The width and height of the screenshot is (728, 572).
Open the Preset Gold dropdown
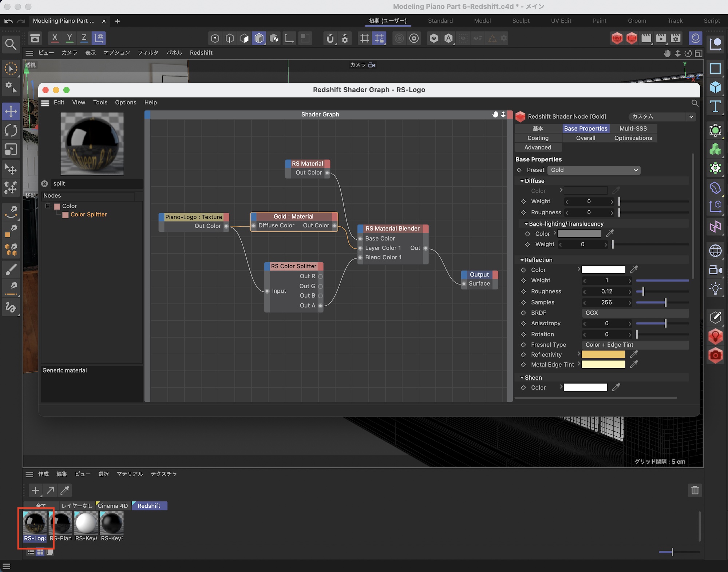pyautogui.click(x=594, y=170)
